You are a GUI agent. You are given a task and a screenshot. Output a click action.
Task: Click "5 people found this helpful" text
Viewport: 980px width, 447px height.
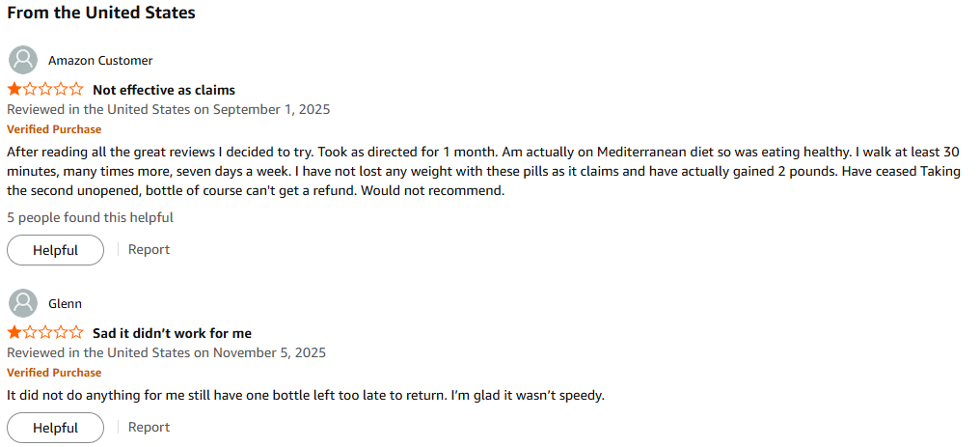pyautogui.click(x=90, y=217)
